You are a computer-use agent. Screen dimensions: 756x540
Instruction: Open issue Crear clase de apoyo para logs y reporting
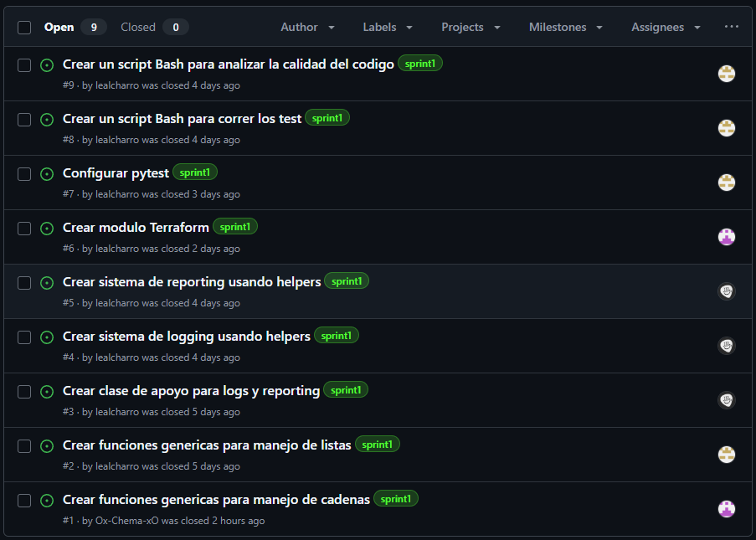[192, 390]
